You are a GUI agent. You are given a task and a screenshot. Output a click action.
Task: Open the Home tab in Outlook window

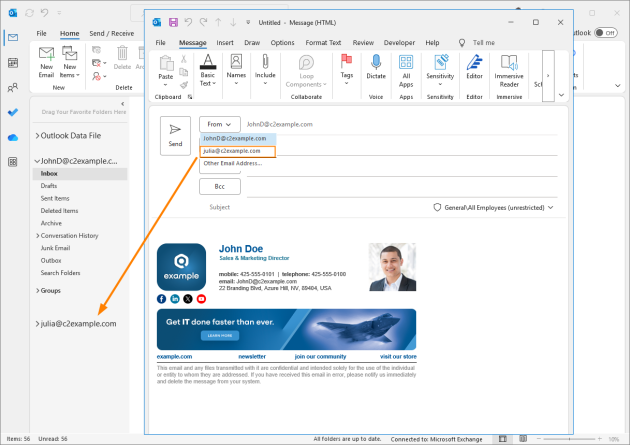click(70, 33)
